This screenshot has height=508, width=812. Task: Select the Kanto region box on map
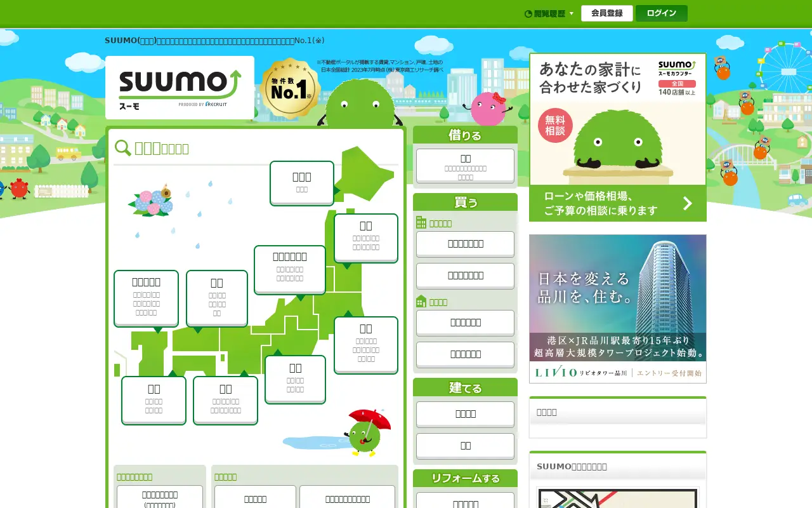366,345
